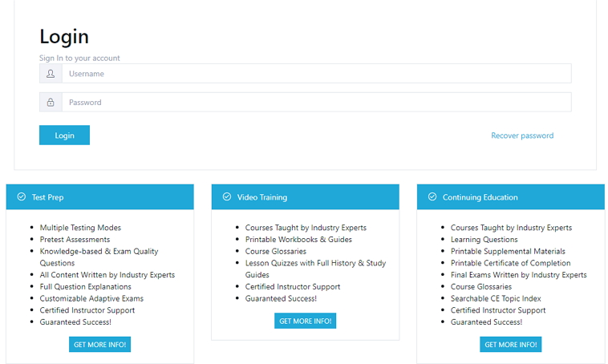Image resolution: width=608 pixels, height=364 pixels.
Task: Click 'Multiple Testing Modes' list item
Action: (x=80, y=228)
